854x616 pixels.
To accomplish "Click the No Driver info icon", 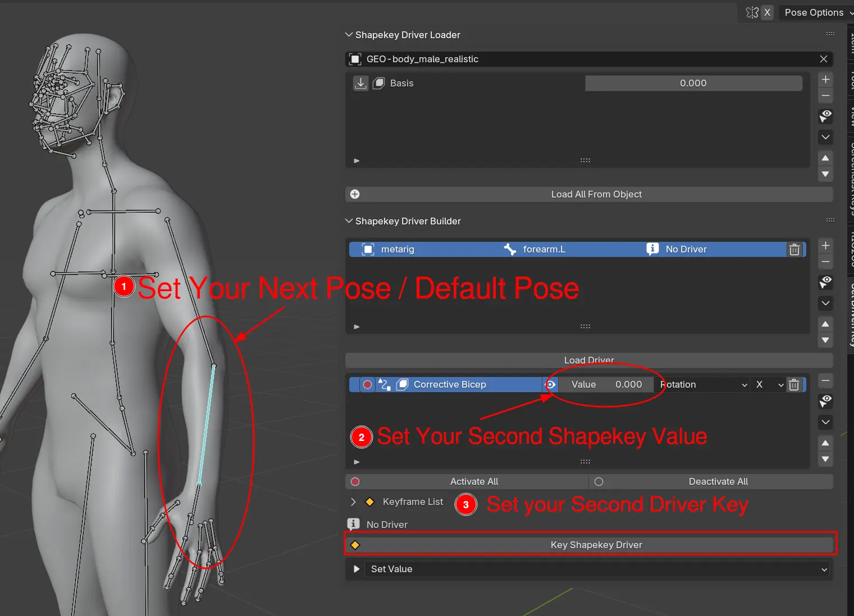I will coord(652,249).
